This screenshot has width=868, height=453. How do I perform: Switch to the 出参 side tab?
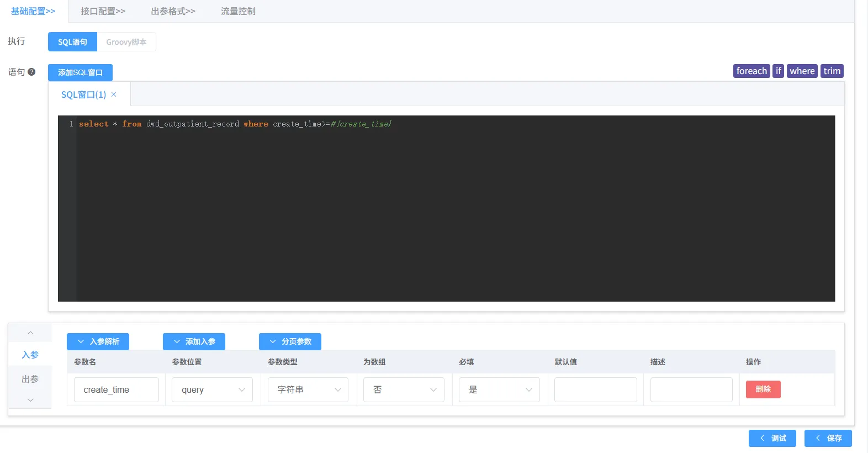tap(30, 379)
